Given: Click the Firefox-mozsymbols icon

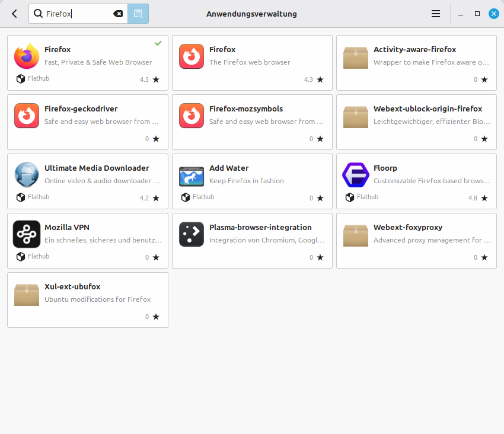Looking at the screenshot, I should click(x=192, y=116).
